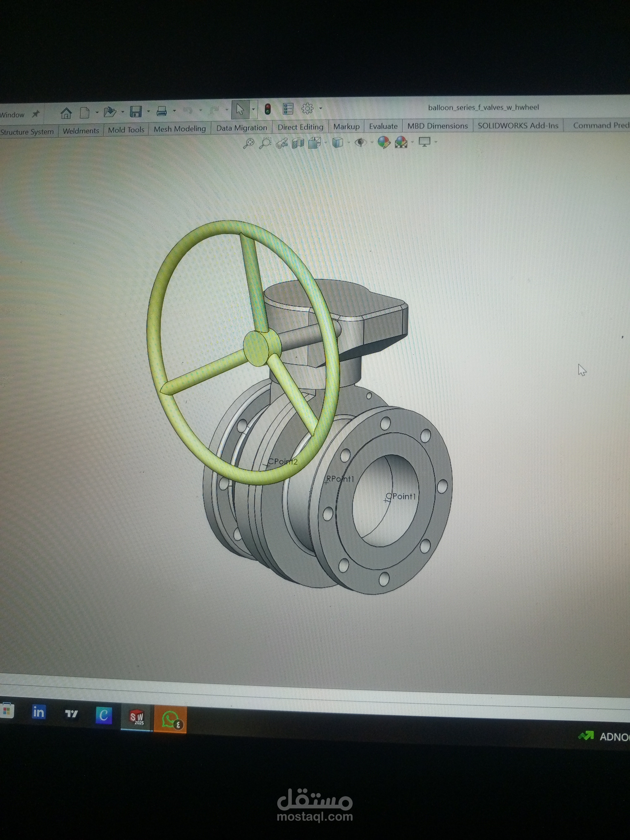
Task: Click the Zoom to Fit magnifier icon
Action: pos(248,143)
